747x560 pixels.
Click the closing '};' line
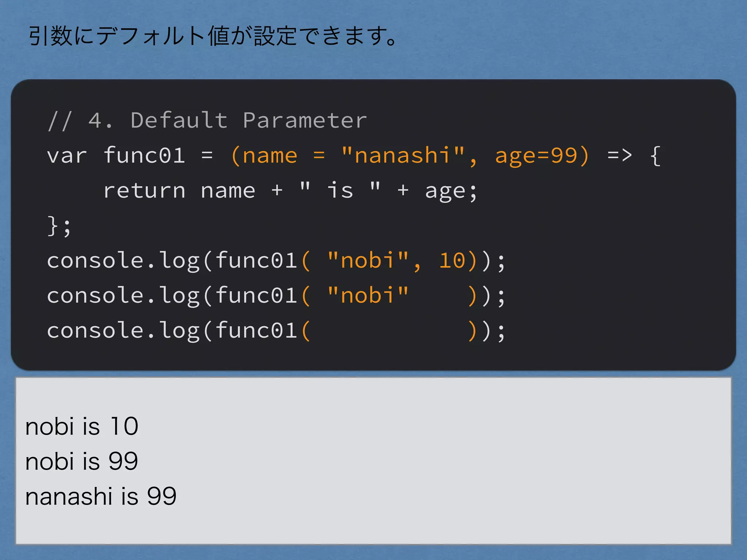click(59, 226)
